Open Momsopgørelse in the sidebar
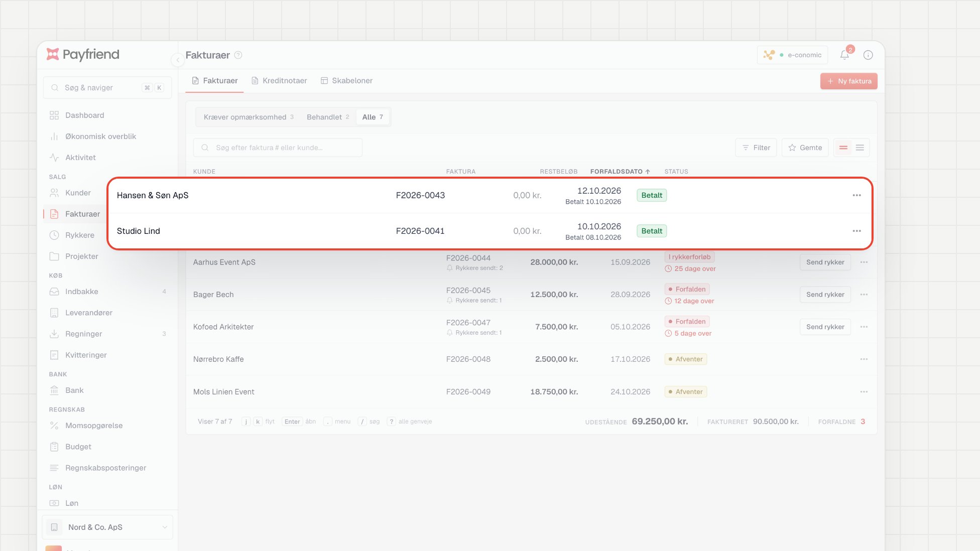This screenshot has height=551, width=980. point(94,426)
